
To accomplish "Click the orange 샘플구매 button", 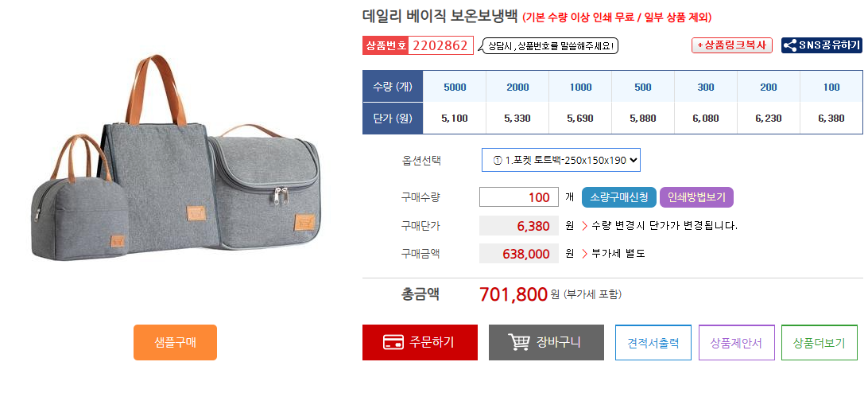I will click(x=175, y=343).
